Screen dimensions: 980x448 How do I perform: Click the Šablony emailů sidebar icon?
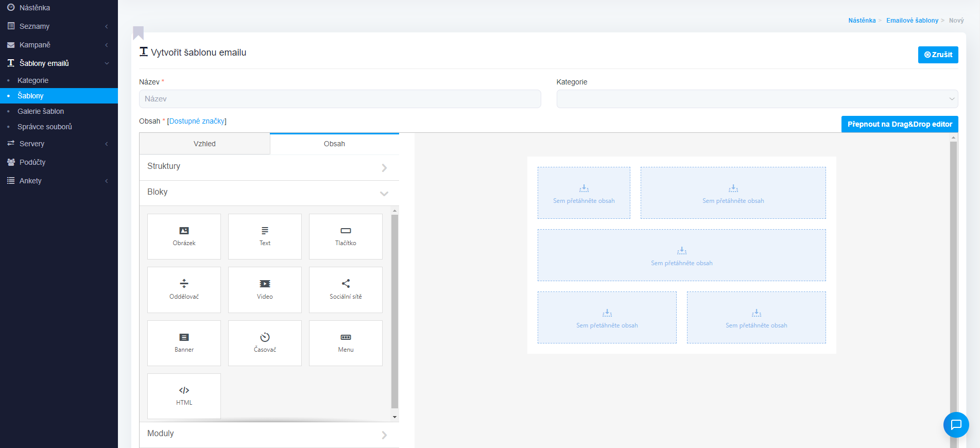[x=11, y=63]
